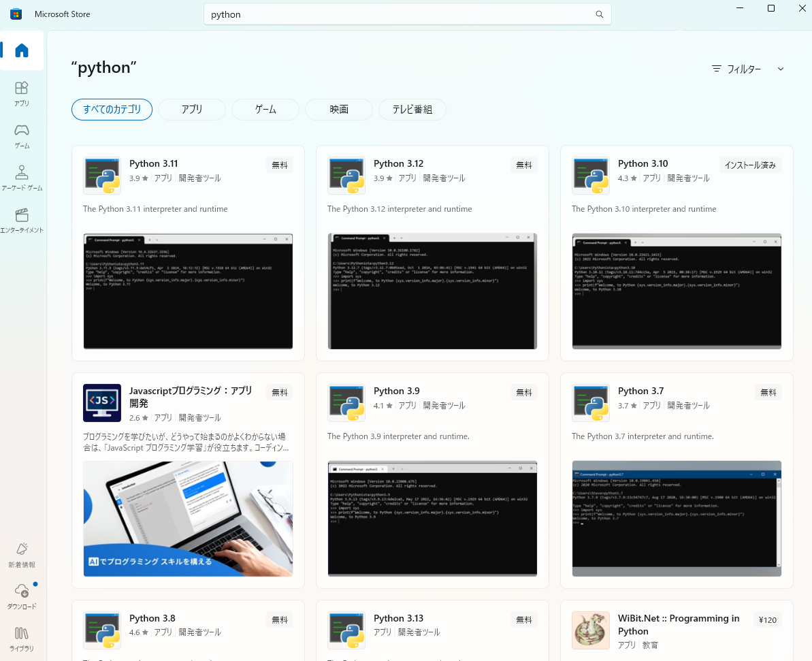
Task: Switch to the すべてのカテゴリ tab
Action: coord(112,109)
